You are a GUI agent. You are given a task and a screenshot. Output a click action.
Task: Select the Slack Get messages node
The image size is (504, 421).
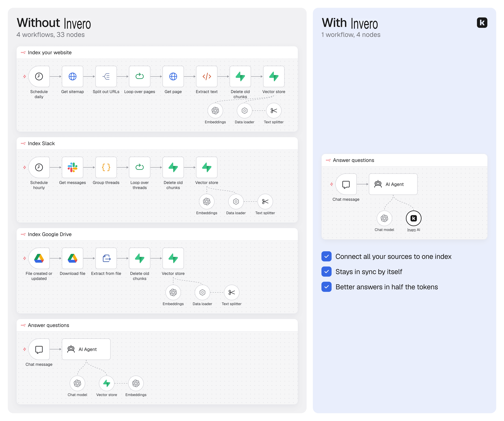72,167
